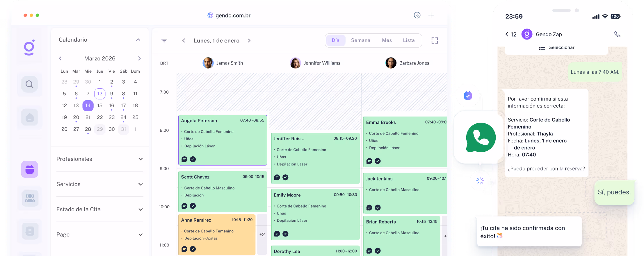Click the check icon on Jack Jenkins' appointment
The image size is (644, 256).
point(378,207)
